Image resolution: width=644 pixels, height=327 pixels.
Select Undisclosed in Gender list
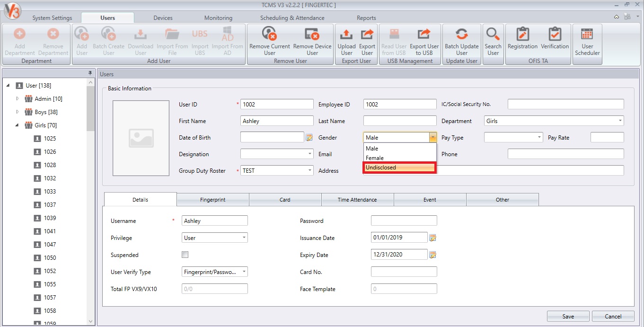point(399,168)
